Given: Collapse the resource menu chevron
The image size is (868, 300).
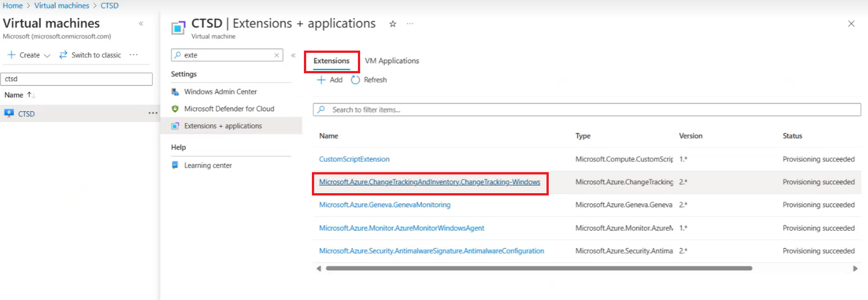Looking at the screenshot, I should pyautogui.click(x=293, y=55).
